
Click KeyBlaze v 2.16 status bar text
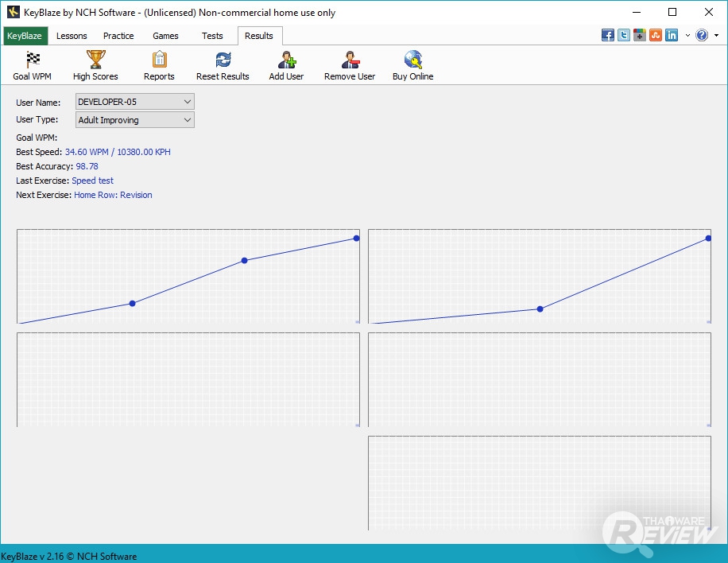click(x=68, y=556)
